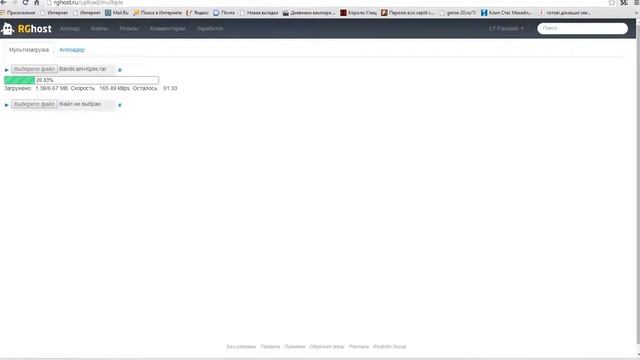
Task: Open the first Интернет bookmark
Action: pyautogui.click(x=54, y=13)
